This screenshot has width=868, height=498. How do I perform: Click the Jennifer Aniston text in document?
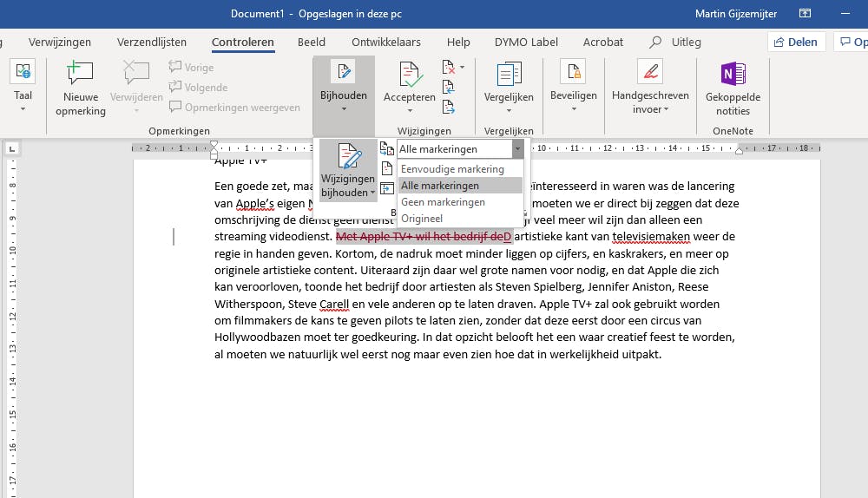click(x=630, y=286)
